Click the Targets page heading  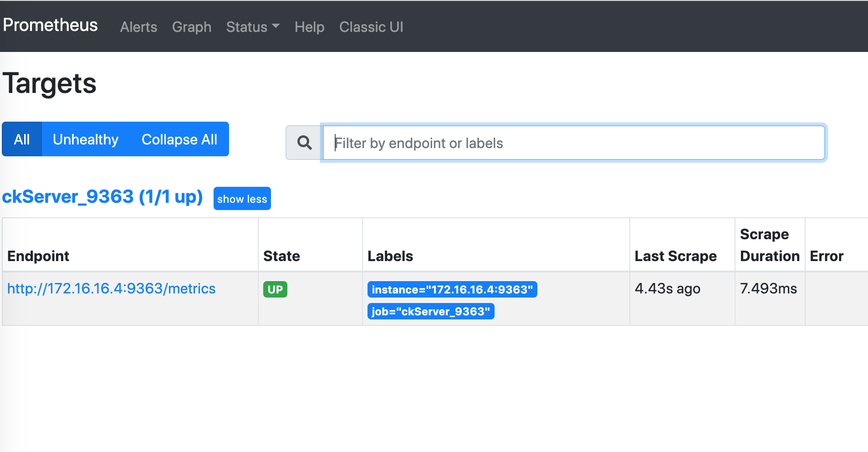click(50, 84)
